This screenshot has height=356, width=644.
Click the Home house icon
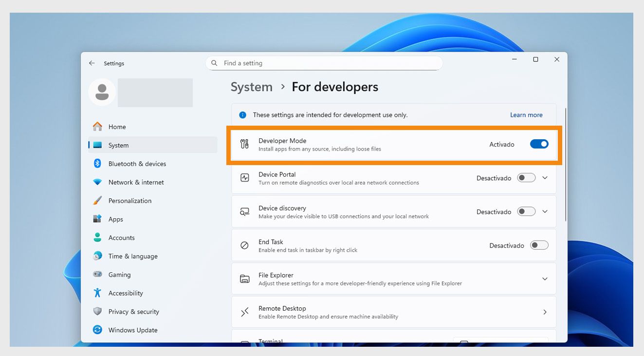tap(97, 127)
